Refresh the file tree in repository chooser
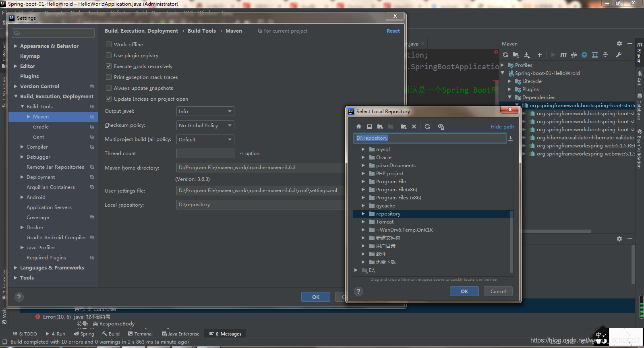The width and height of the screenshot is (644, 348). (427, 126)
